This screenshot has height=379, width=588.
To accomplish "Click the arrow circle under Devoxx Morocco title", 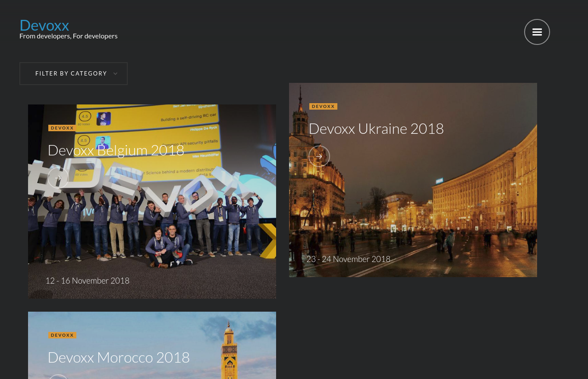I will click(x=58, y=376).
